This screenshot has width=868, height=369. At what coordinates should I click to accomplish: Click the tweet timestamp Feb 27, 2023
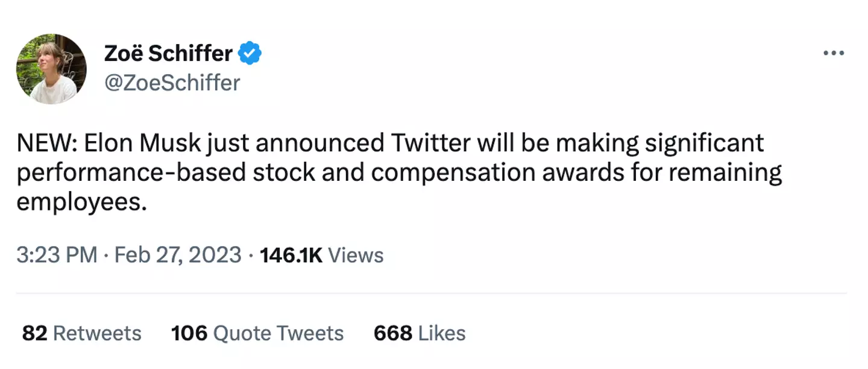pyautogui.click(x=174, y=255)
